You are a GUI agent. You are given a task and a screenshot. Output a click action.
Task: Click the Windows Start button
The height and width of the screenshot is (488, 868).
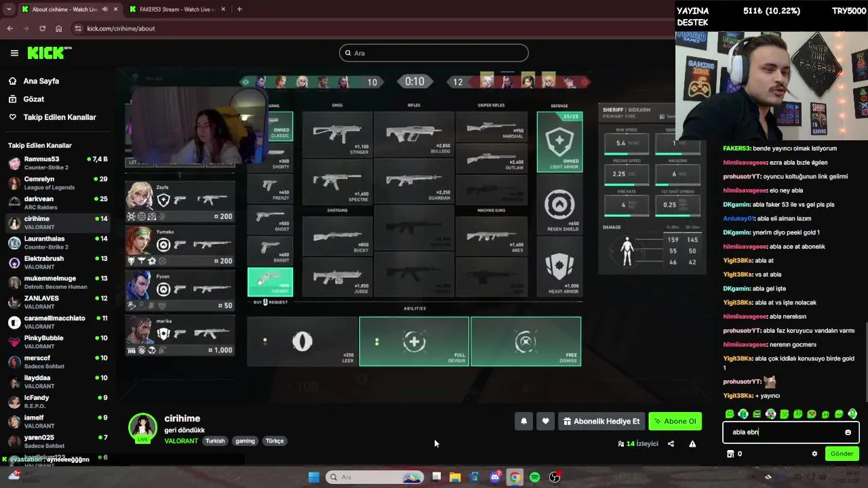click(x=314, y=477)
